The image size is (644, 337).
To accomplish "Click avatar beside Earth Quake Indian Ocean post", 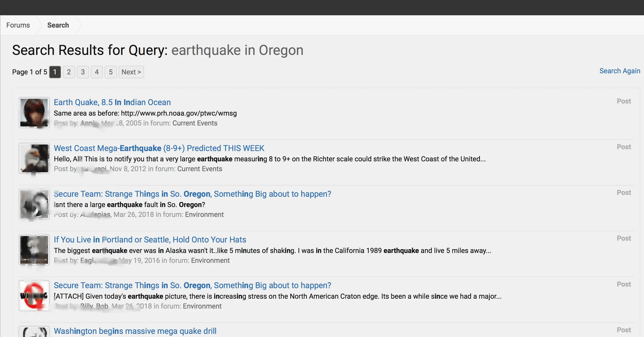I will [34, 113].
